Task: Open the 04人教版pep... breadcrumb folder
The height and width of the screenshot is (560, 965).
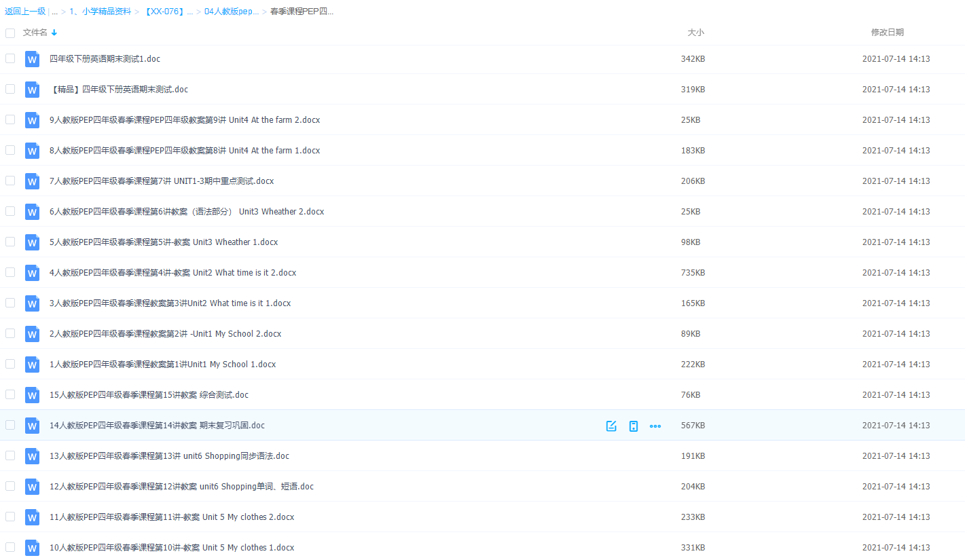Action: 232,12
